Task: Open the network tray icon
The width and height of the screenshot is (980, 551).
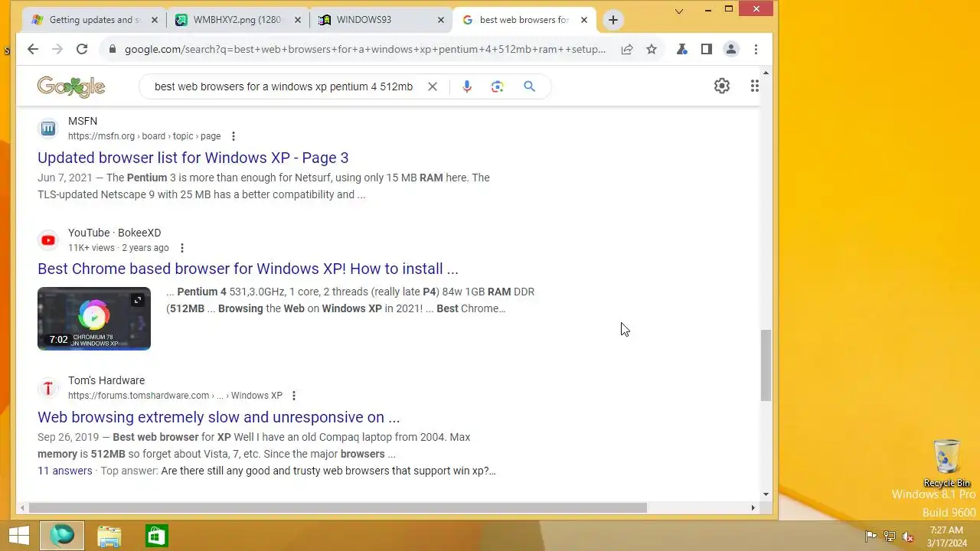Action: pyautogui.click(x=890, y=536)
